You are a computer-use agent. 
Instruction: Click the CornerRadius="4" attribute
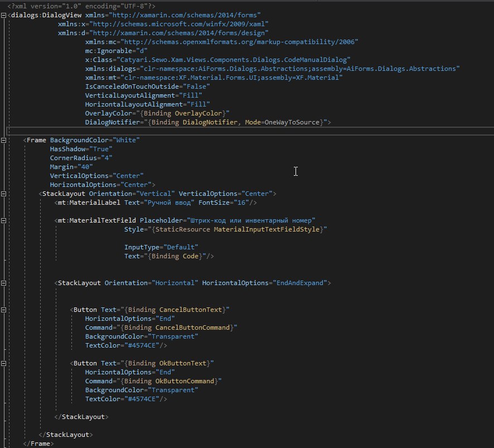[81, 158]
